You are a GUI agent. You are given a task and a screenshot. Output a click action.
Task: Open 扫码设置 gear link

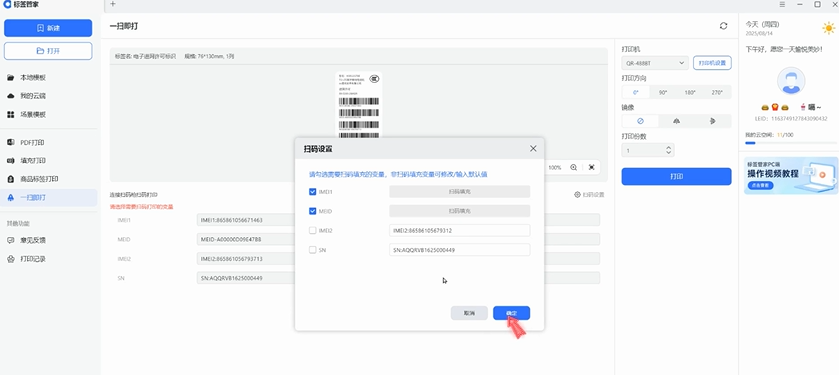pos(589,195)
